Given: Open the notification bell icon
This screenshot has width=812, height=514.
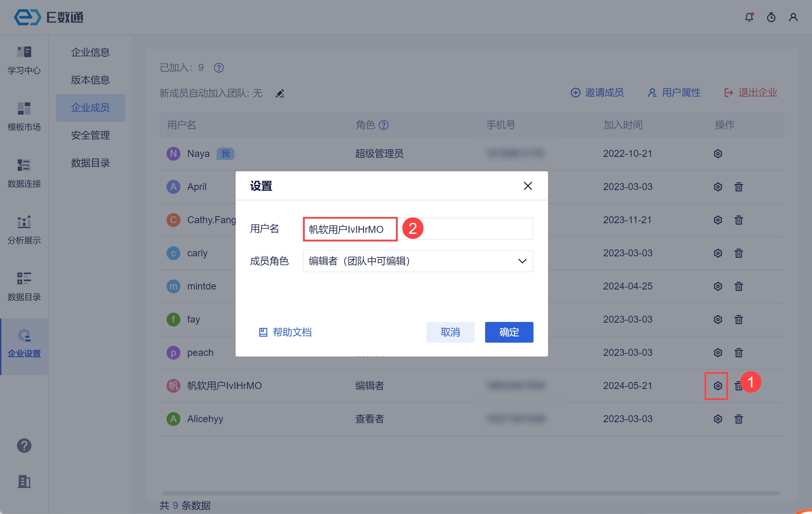Looking at the screenshot, I should coord(749,17).
